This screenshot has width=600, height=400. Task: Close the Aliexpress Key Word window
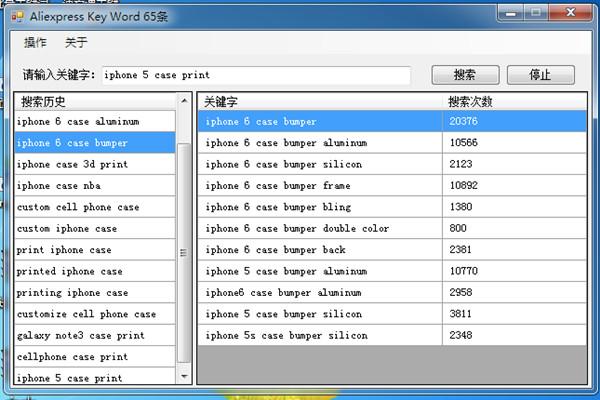click(x=570, y=13)
